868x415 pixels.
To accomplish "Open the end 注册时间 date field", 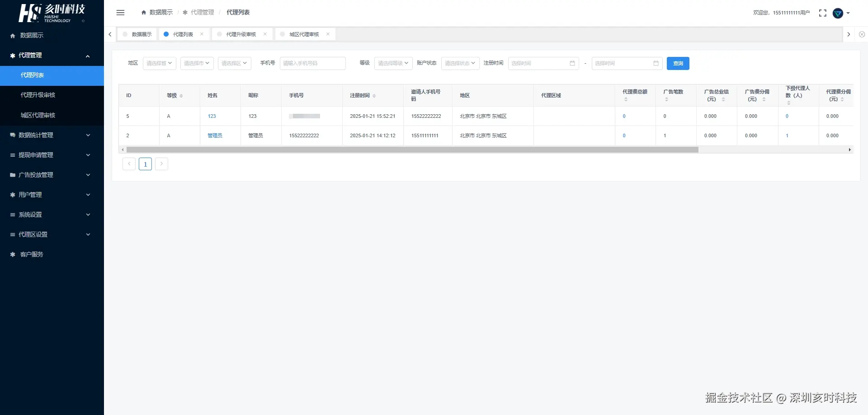I will pyautogui.click(x=627, y=63).
